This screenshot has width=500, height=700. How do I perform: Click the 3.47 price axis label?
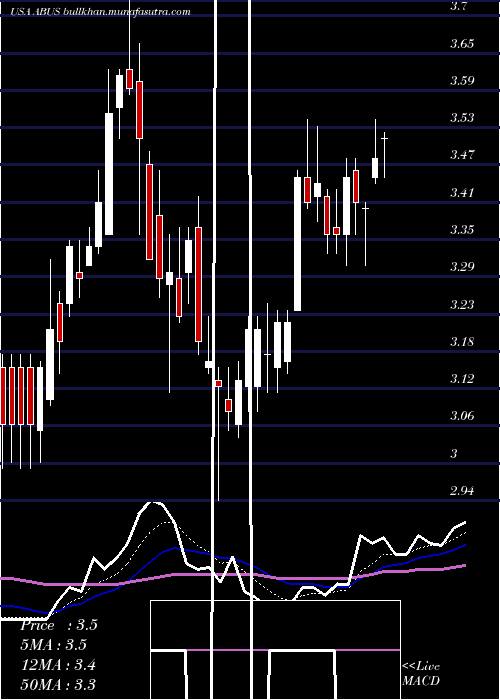click(x=462, y=155)
